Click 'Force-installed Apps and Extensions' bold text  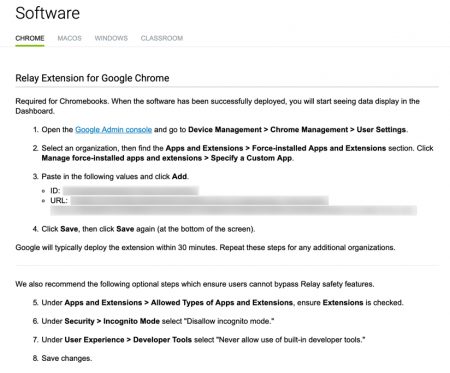tap(319, 148)
